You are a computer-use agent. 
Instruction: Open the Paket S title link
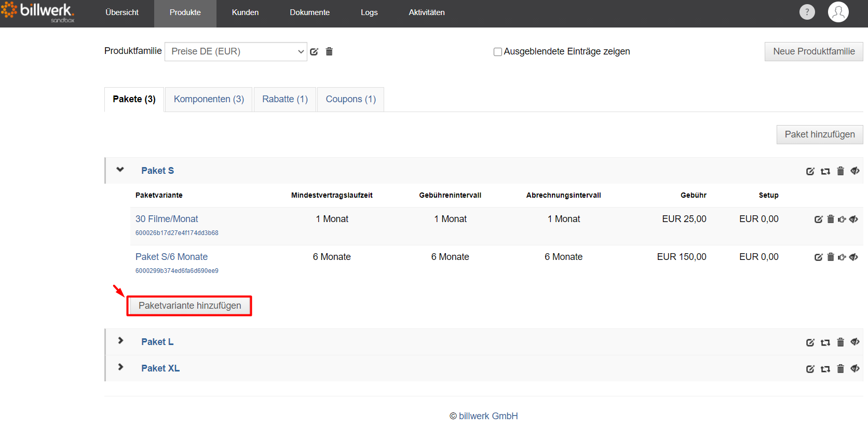(x=158, y=171)
